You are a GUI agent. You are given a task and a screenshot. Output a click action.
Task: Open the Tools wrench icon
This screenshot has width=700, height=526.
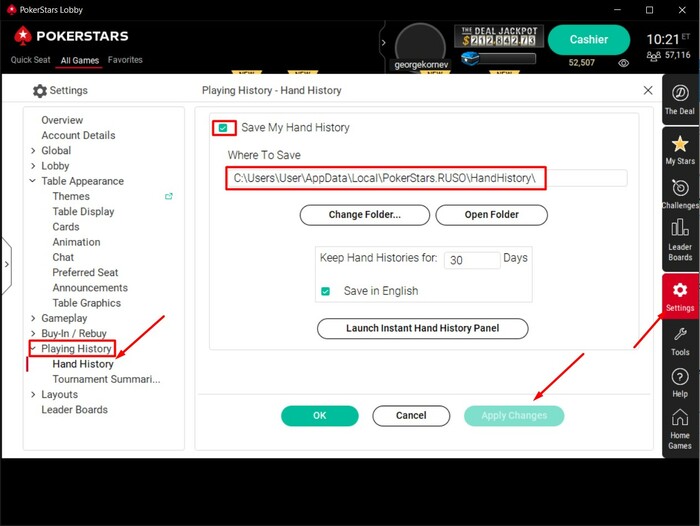(680, 334)
